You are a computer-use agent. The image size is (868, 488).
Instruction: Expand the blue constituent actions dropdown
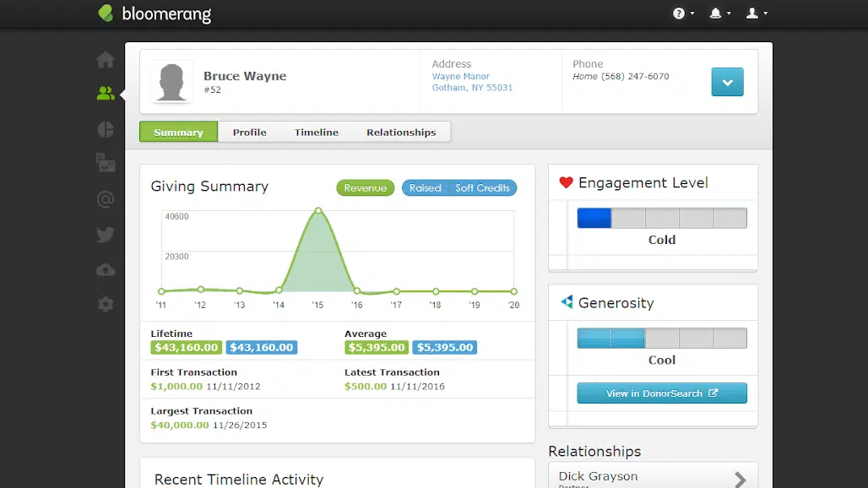coord(727,82)
